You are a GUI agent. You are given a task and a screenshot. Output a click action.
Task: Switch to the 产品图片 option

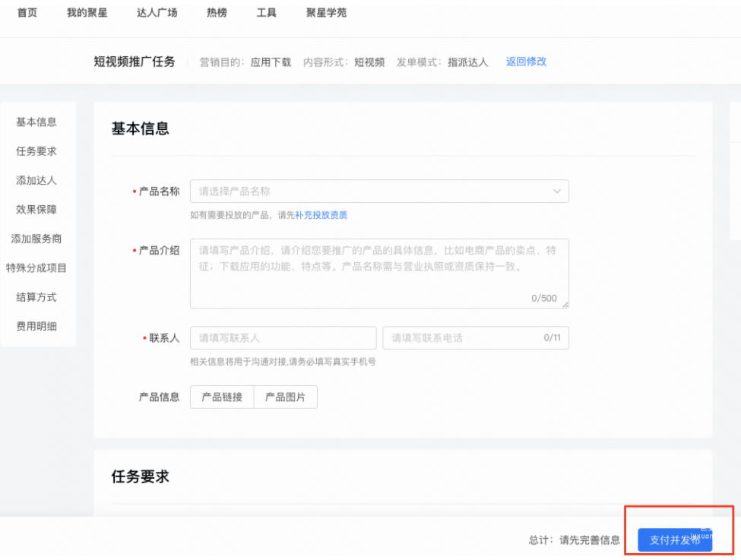click(x=286, y=397)
